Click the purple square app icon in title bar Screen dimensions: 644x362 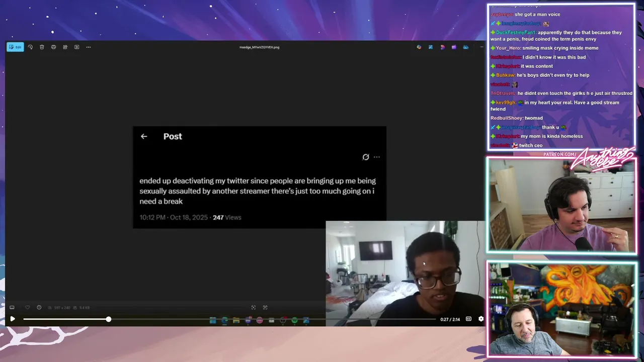[454, 47]
